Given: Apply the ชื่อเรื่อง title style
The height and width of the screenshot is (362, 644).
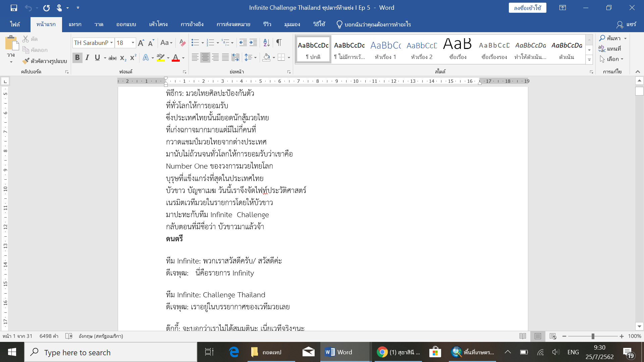Looking at the screenshot, I should (458, 49).
